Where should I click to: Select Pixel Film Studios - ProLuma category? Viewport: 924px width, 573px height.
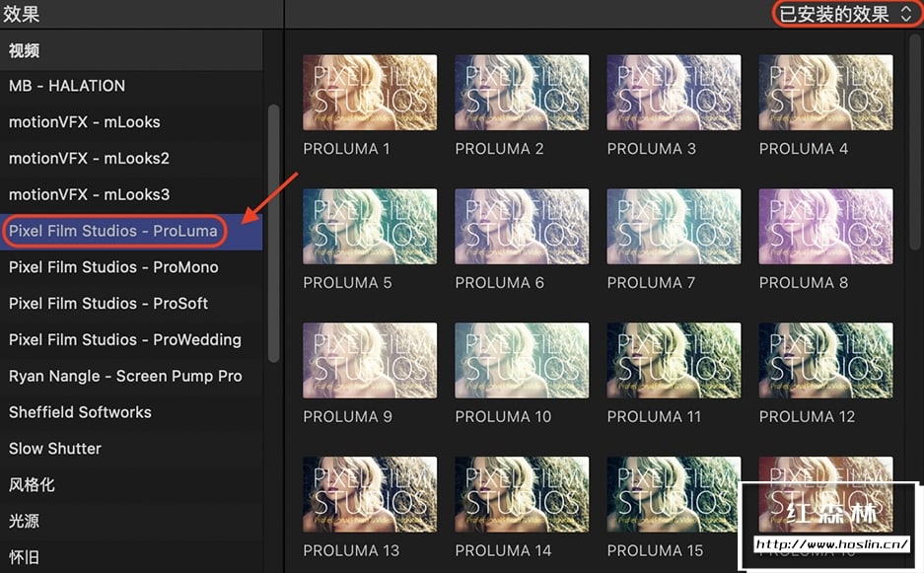[x=131, y=231]
